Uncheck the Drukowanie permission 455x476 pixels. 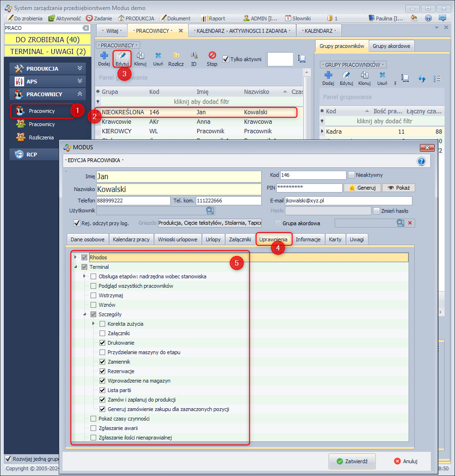click(x=103, y=343)
